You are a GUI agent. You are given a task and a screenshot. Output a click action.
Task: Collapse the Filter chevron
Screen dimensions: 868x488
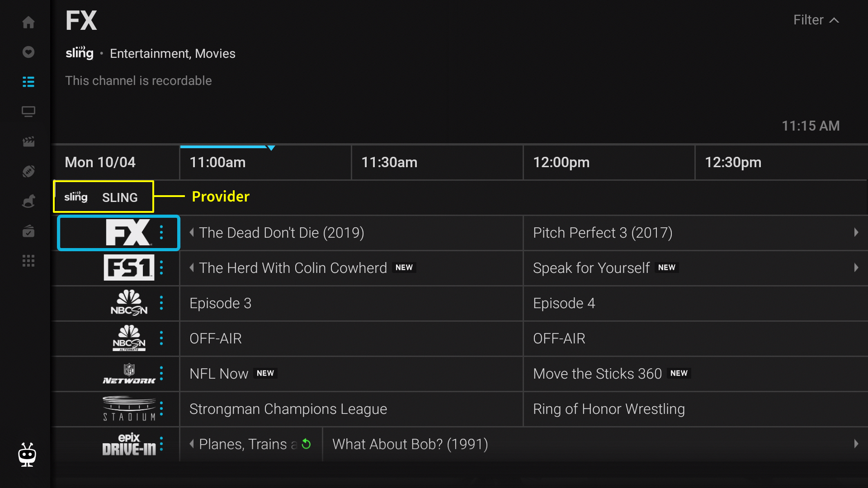(x=834, y=20)
